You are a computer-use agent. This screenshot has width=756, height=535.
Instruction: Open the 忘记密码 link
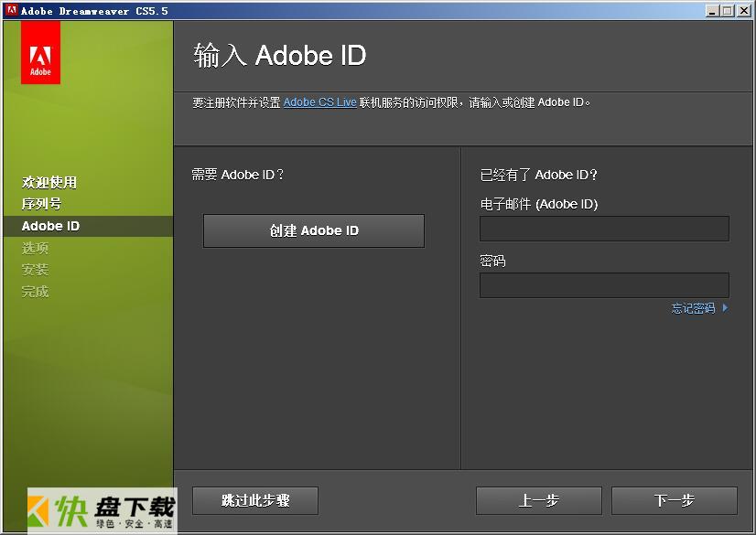tap(693, 308)
